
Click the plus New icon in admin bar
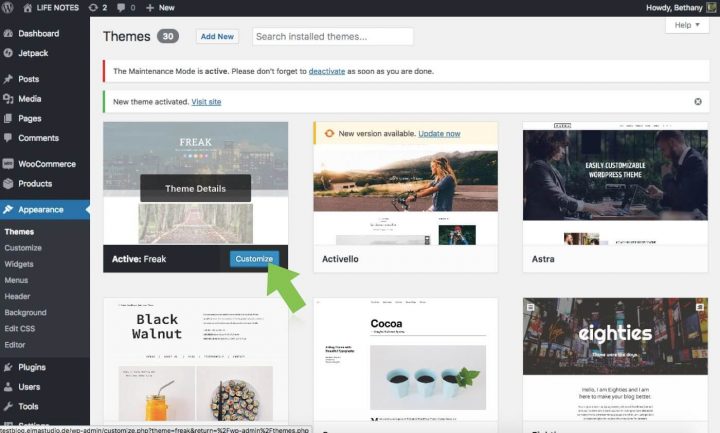pos(150,8)
